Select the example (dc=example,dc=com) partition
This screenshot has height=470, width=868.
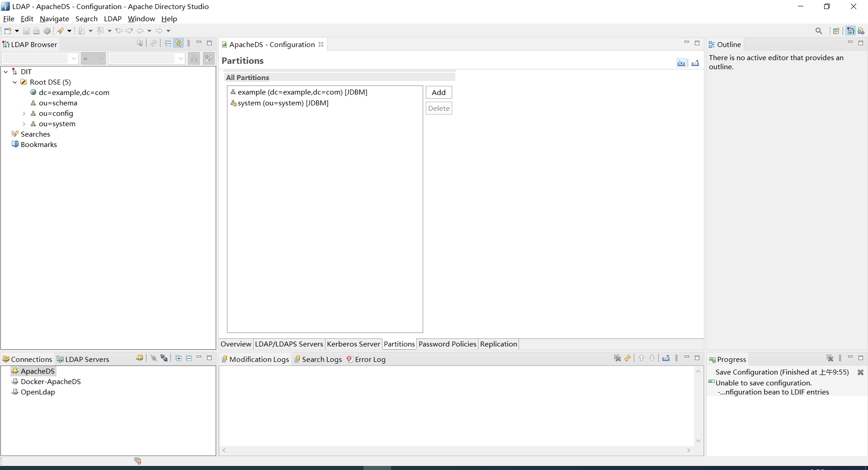[302, 92]
